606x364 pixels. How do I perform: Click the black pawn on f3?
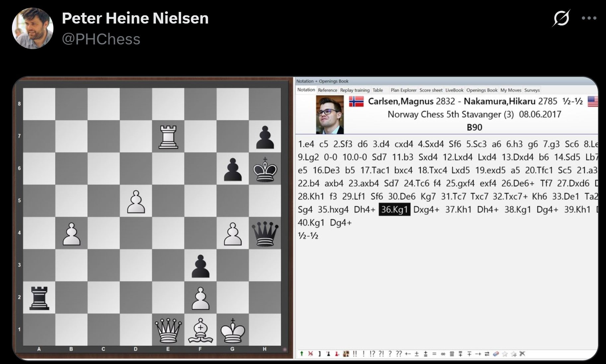(200, 266)
